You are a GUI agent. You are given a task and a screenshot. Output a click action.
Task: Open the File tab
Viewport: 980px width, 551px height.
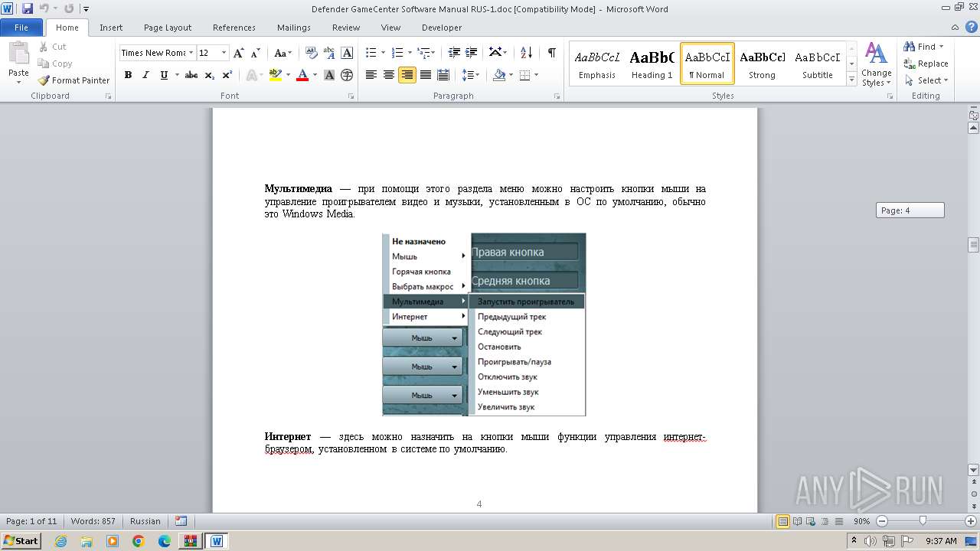pos(21,28)
